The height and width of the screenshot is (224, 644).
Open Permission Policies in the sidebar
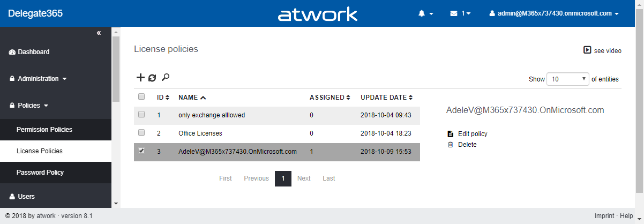click(44, 130)
